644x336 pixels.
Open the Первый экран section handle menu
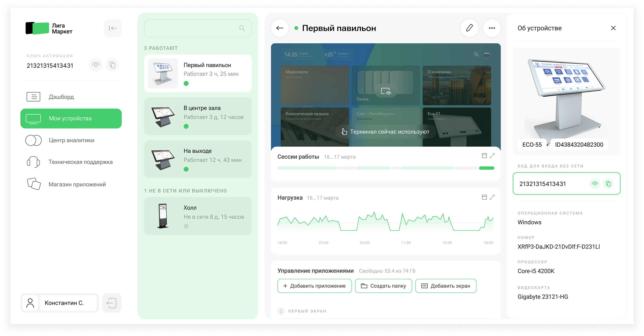pos(281,311)
